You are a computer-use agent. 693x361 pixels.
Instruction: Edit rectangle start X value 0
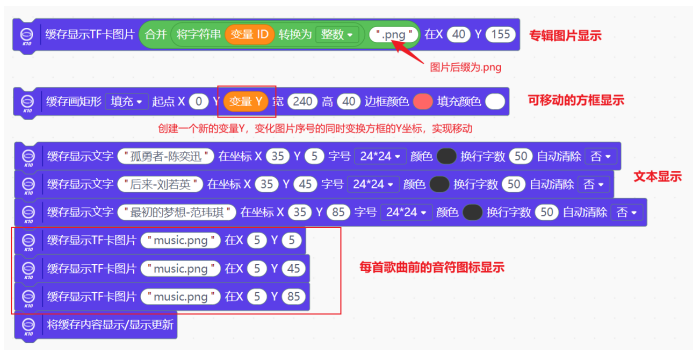(x=198, y=102)
